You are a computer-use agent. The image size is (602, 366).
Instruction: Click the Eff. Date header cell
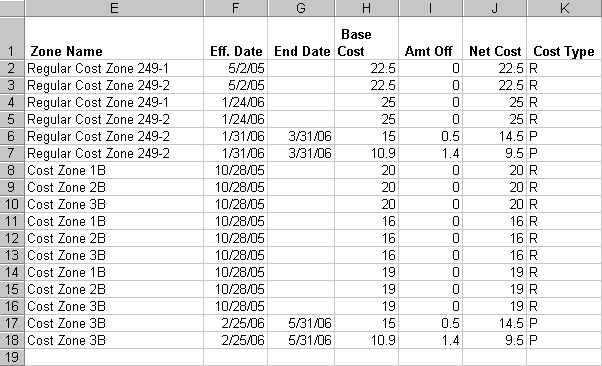(235, 38)
